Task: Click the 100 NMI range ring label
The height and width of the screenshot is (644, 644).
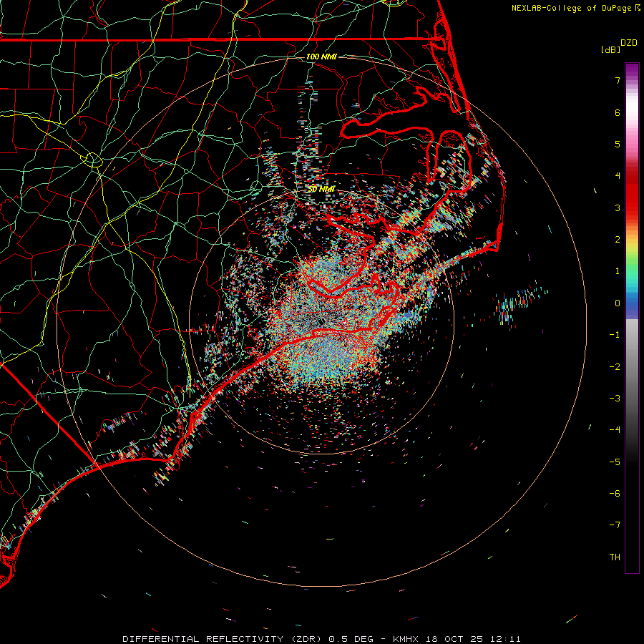Action: (321, 57)
